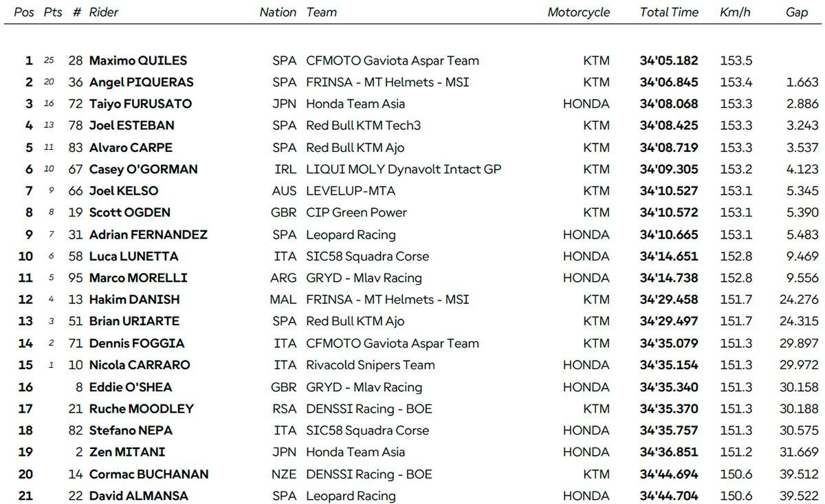Click the Km/h column header
Screen dimensions: 825x504
pos(735,12)
